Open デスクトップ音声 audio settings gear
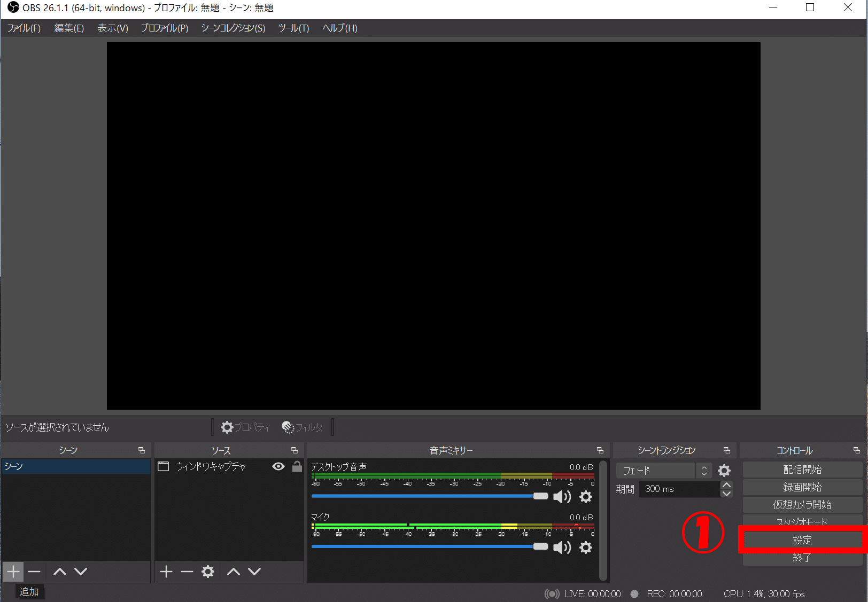This screenshot has width=868, height=602. click(x=586, y=497)
